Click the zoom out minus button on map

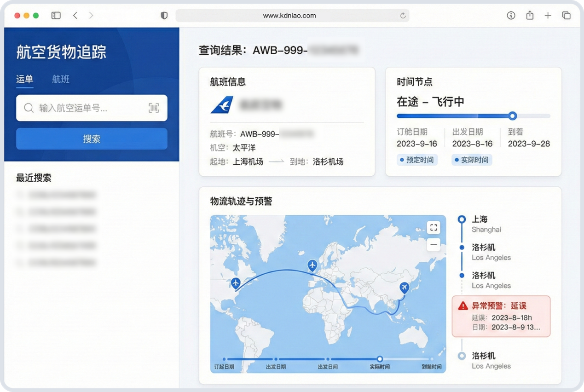[x=433, y=245]
